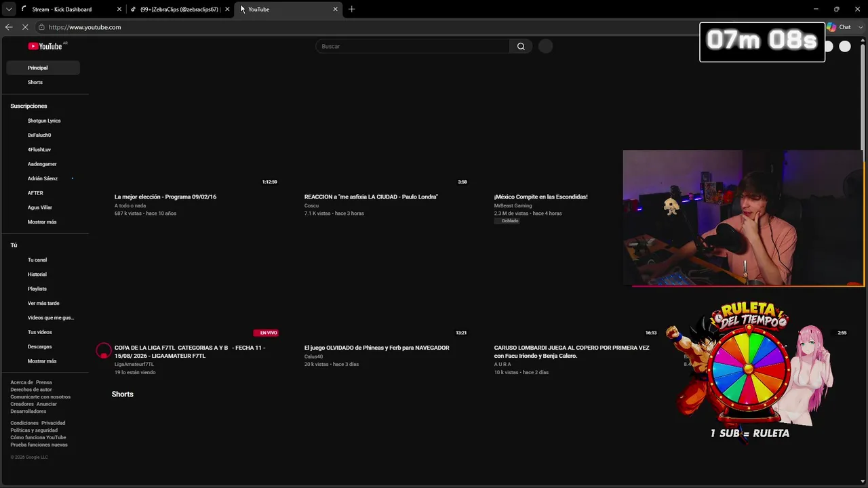Viewport: 868px width, 488px height.
Task: Select Principal in the sidebar
Action: [x=43, y=68]
